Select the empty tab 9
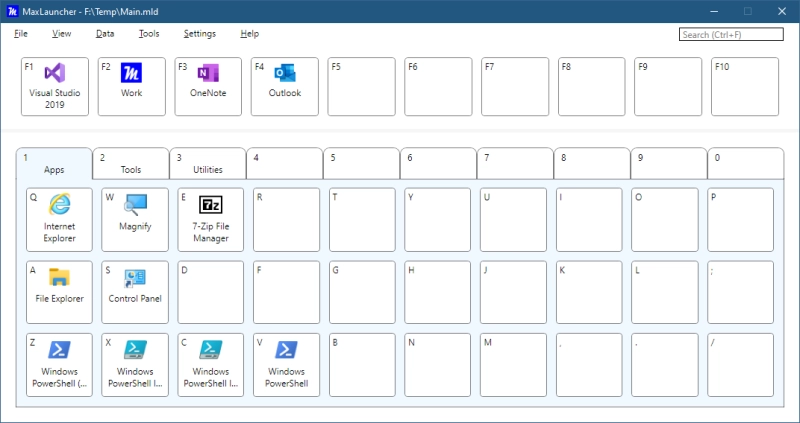 [669, 164]
